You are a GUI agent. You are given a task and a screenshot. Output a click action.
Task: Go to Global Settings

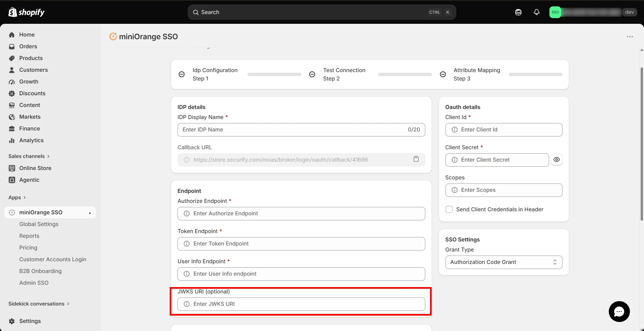pyautogui.click(x=39, y=224)
